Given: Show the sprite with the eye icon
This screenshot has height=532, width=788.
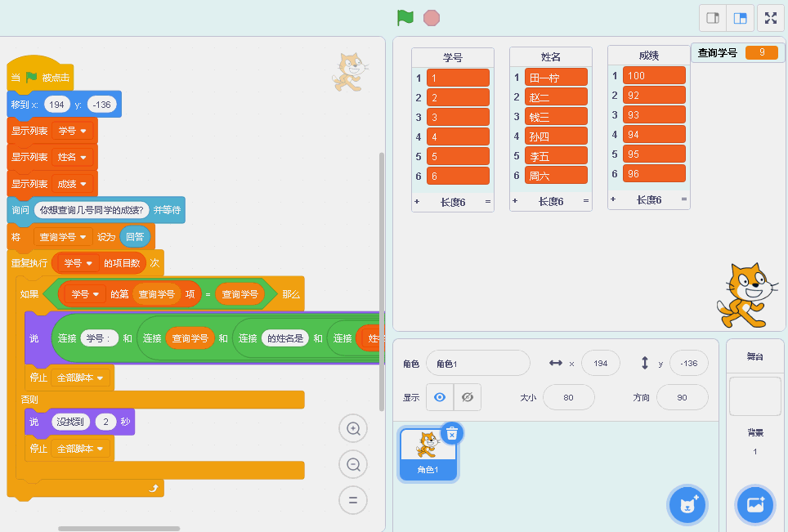Looking at the screenshot, I should [440, 397].
